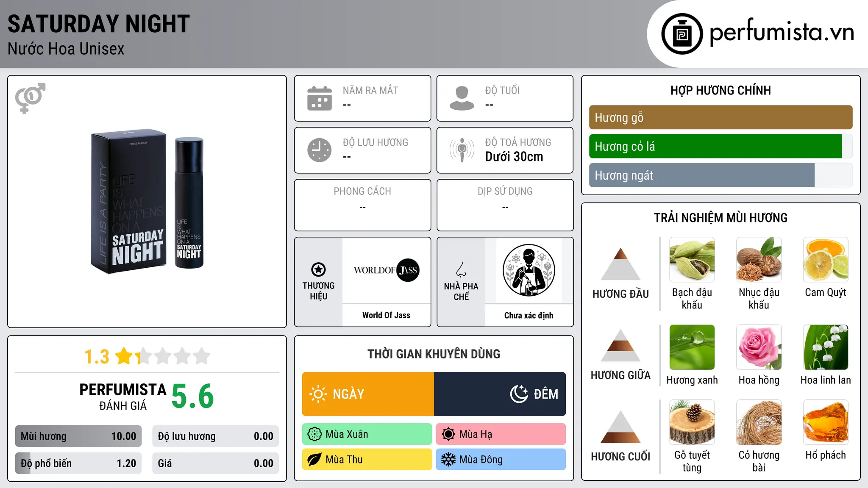Click the Thời gian khuyên dùng heading
The width and height of the screenshot is (868, 488).
click(x=434, y=354)
